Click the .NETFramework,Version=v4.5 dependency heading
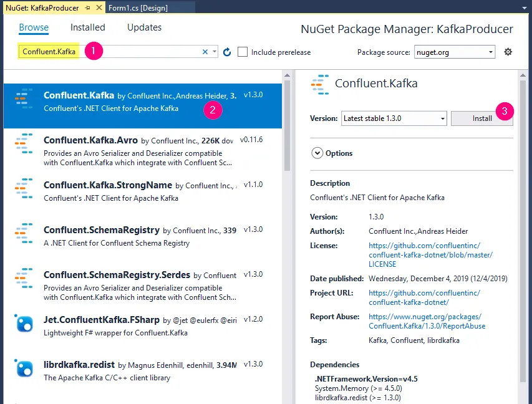This screenshot has height=404, width=532. pyautogui.click(x=366, y=379)
